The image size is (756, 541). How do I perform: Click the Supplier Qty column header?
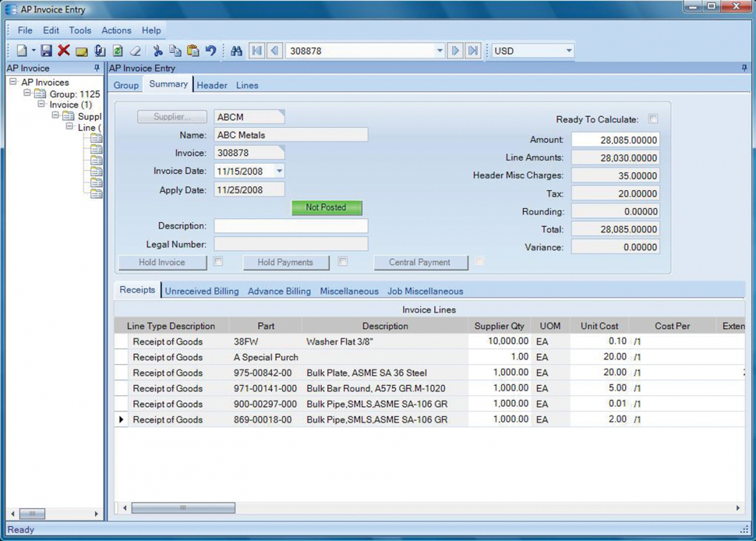(499, 326)
